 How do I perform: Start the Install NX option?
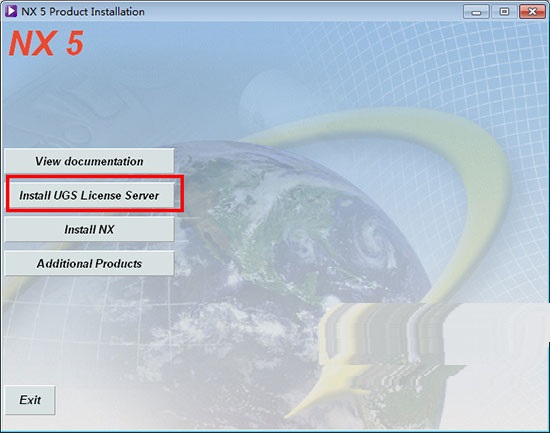pyautogui.click(x=89, y=229)
